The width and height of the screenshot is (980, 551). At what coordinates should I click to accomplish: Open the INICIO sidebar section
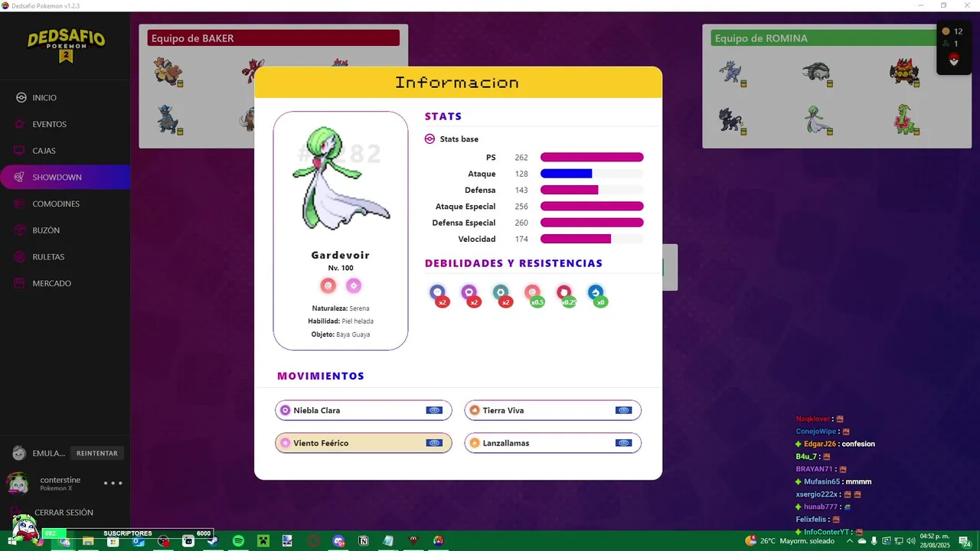pyautogui.click(x=65, y=98)
